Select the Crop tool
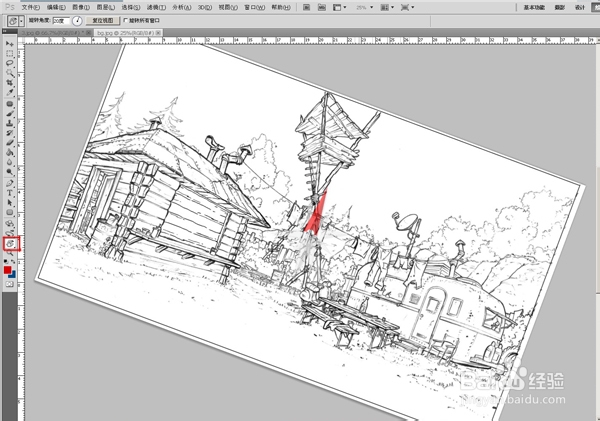The width and height of the screenshot is (600, 421). coord(10,83)
